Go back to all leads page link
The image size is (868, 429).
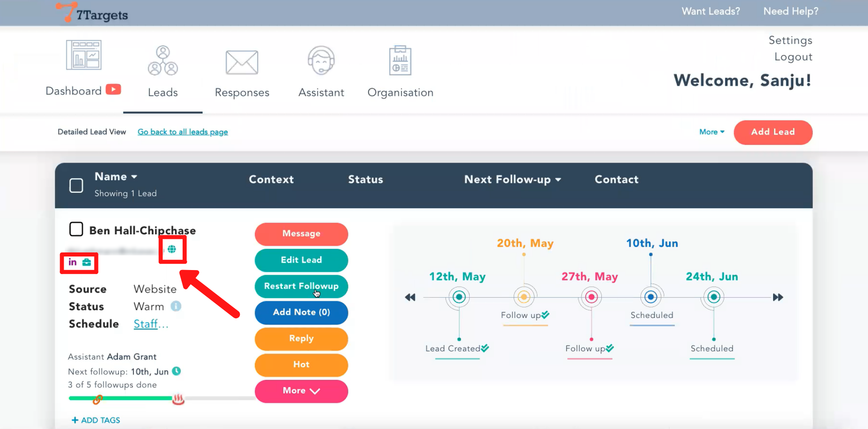click(183, 132)
